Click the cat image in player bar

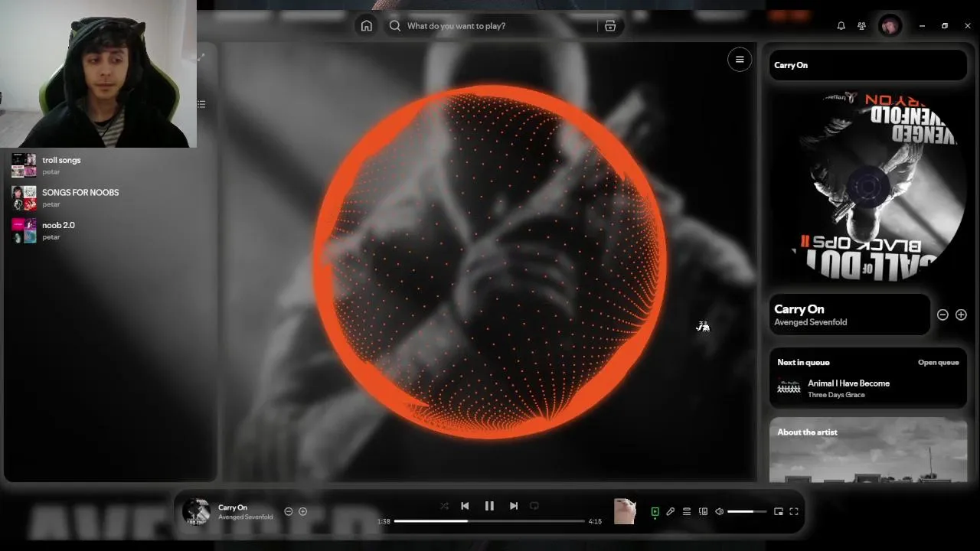pyautogui.click(x=625, y=511)
